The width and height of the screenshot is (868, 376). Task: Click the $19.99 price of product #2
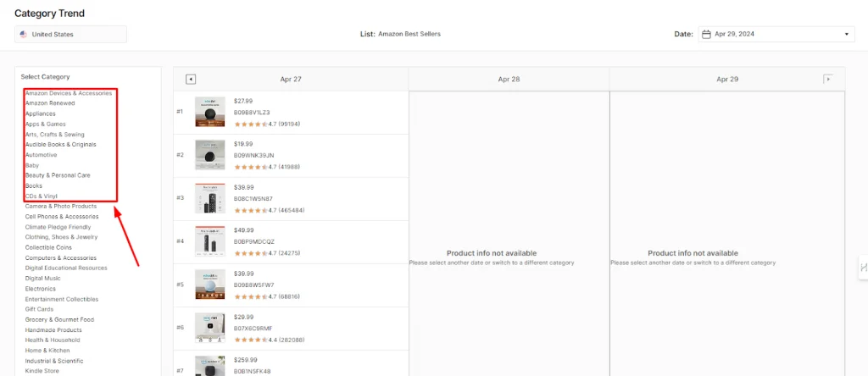click(243, 144)
